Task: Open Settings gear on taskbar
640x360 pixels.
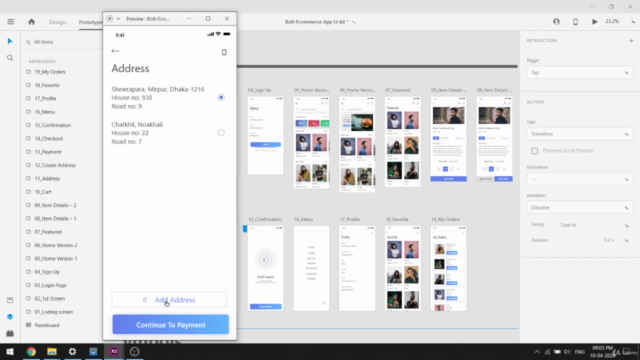Action: [x=72, y=351]
